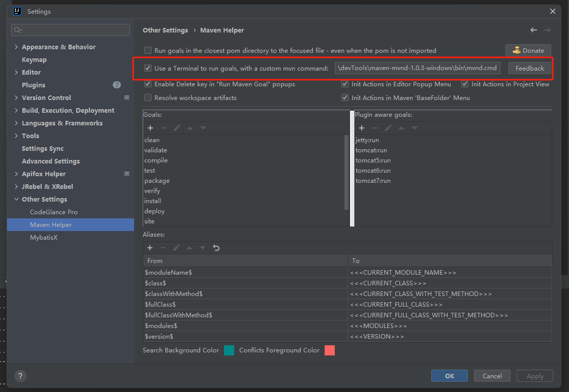Confirm settings with OK button
Viewport: 569px width, 392px height.
tap(449, 376)
